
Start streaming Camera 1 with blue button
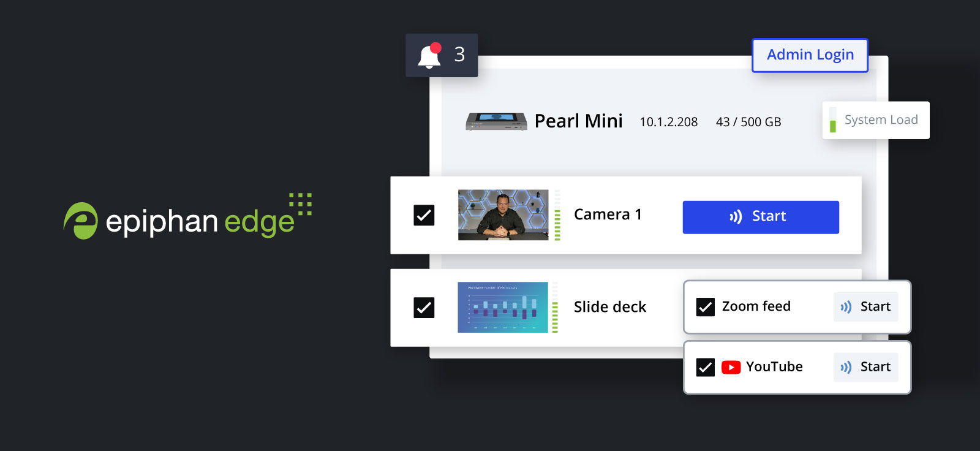761,217
